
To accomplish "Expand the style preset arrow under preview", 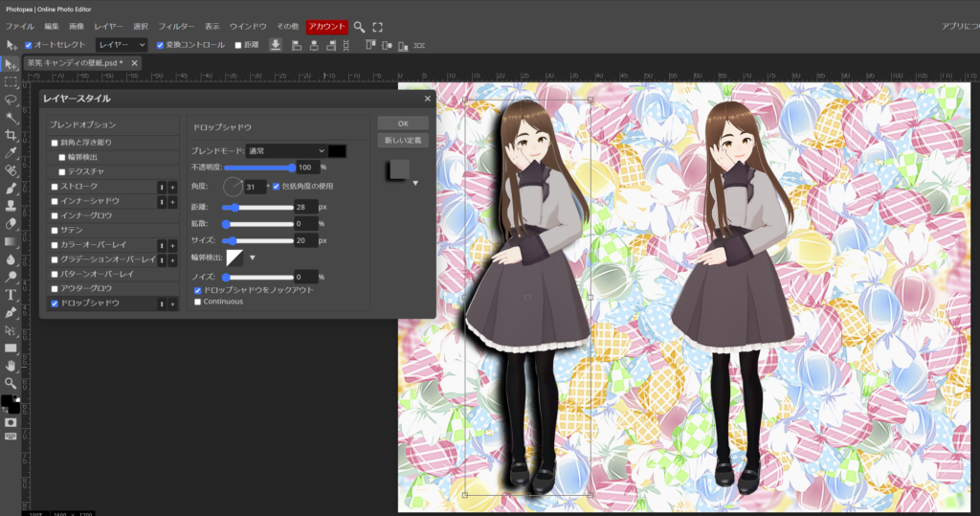I will tap(415, 183).
